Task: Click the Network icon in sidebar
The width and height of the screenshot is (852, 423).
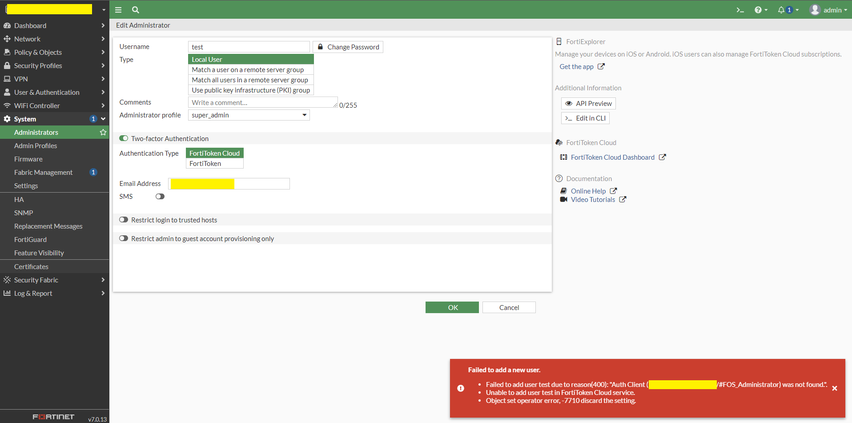Action: pos(8,39)
